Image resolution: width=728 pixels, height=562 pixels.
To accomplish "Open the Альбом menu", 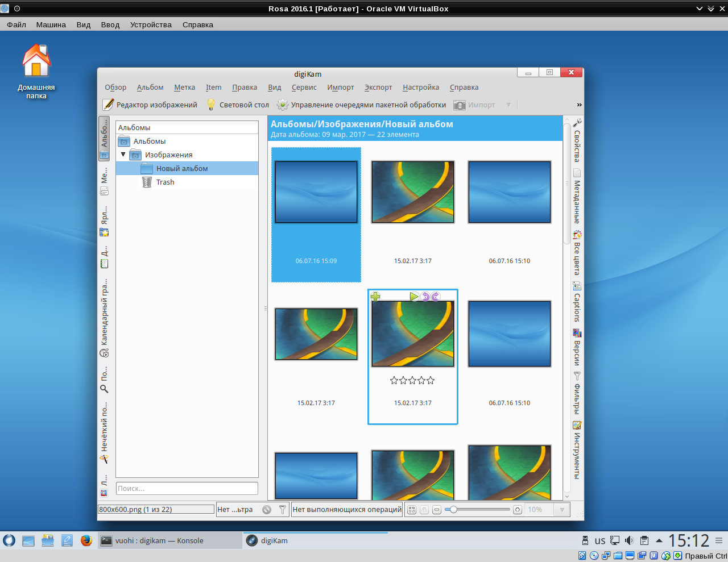I will coord(150,88).
